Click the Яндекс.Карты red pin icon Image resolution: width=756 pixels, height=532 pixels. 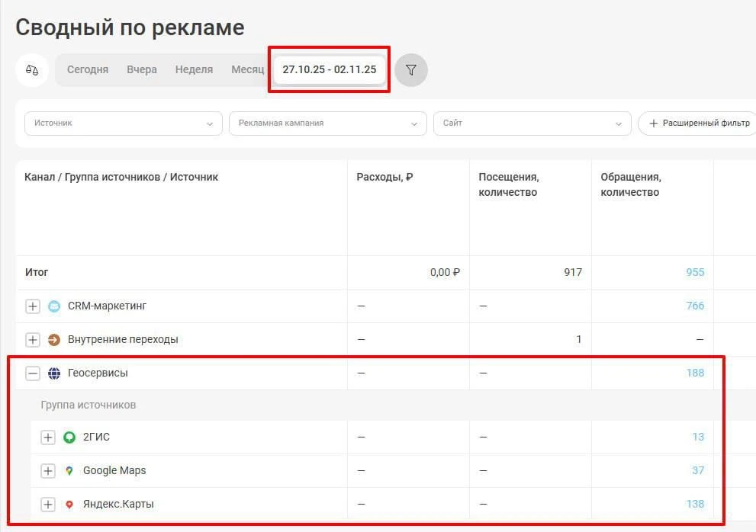(69, 505)
